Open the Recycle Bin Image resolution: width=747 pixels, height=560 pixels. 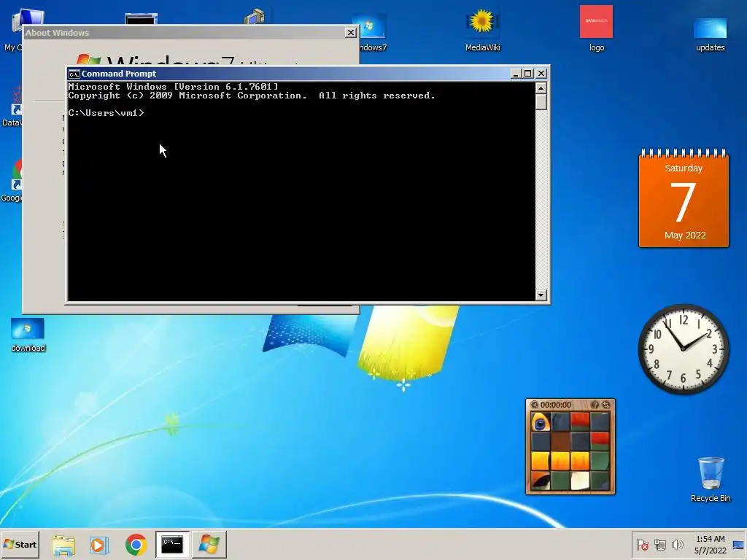point(711,479)
